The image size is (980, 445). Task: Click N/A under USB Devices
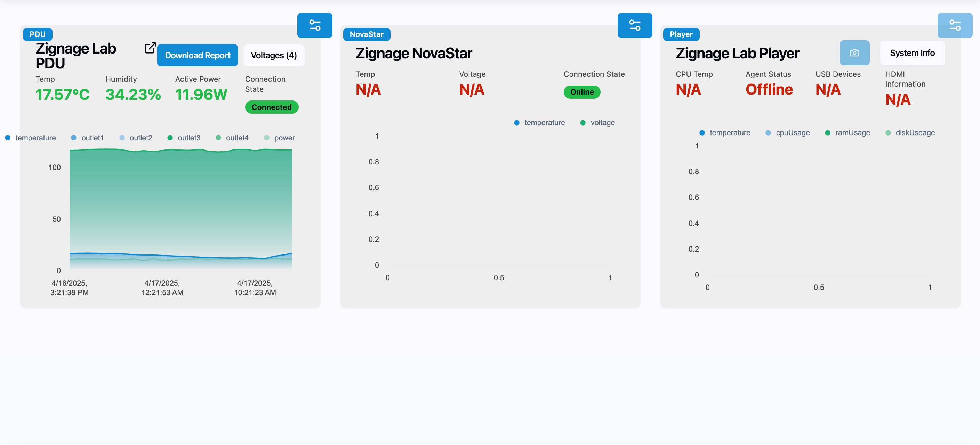[828, 89]
